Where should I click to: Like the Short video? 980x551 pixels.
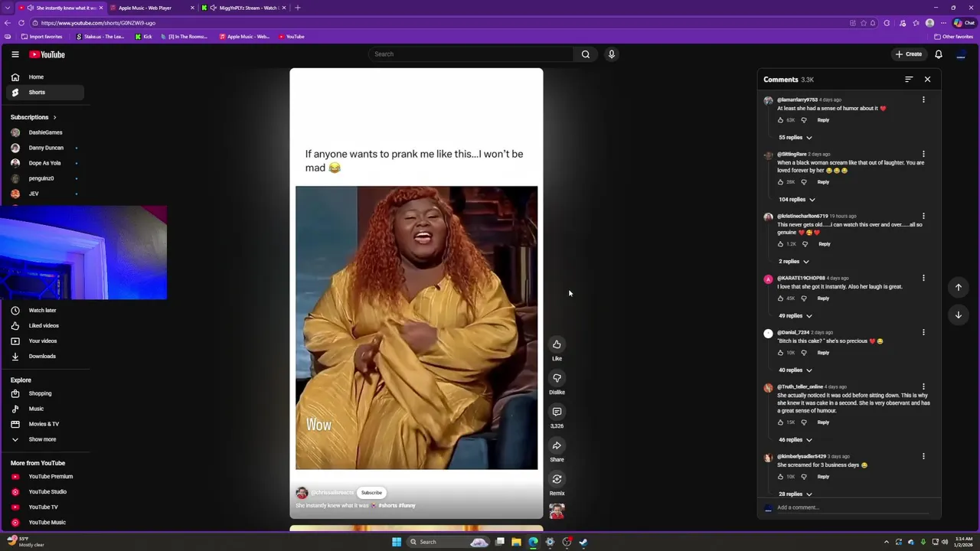pos(557,344)
